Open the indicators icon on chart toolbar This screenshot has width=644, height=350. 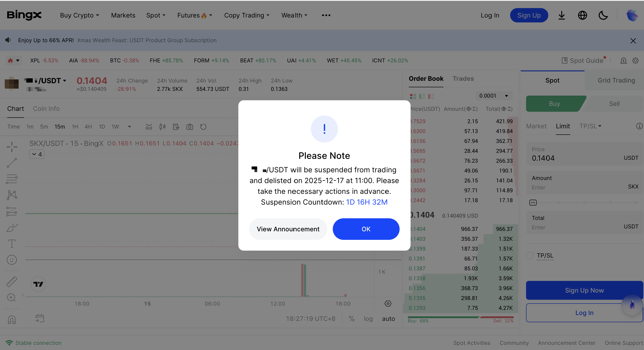pyautogui.click(x=149, y=127)
